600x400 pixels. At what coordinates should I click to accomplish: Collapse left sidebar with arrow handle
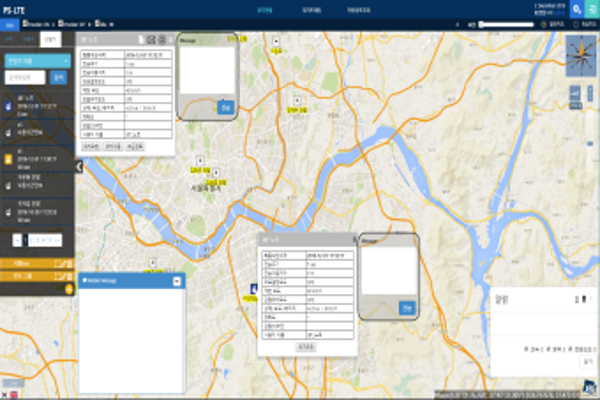pyautogui.click(x=79, y=167)
